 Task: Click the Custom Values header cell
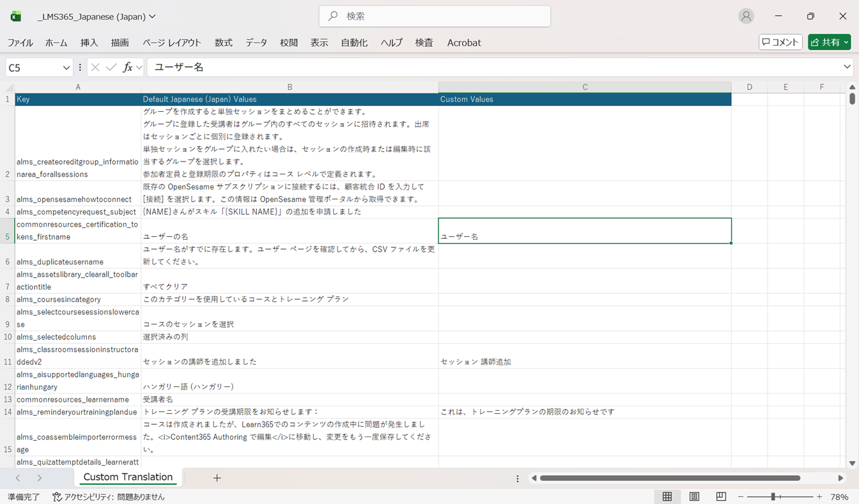click(x=585, y=100)
